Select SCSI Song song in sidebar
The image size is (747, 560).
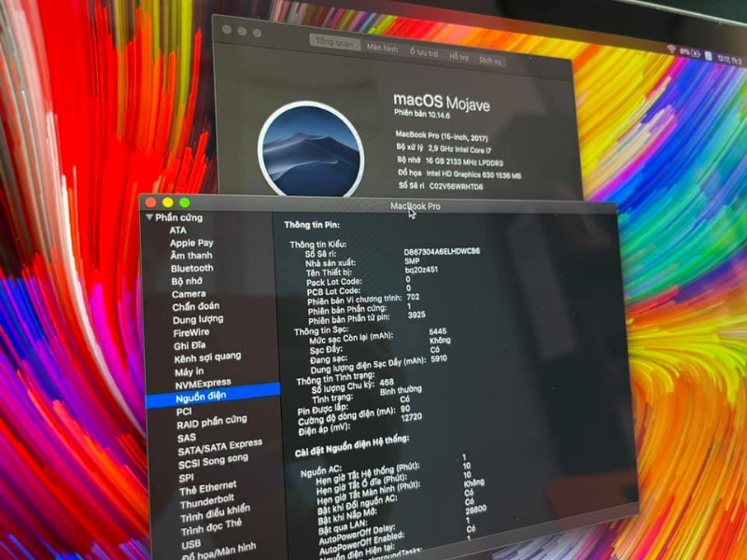pyautogui.click(x=213, y=461)
